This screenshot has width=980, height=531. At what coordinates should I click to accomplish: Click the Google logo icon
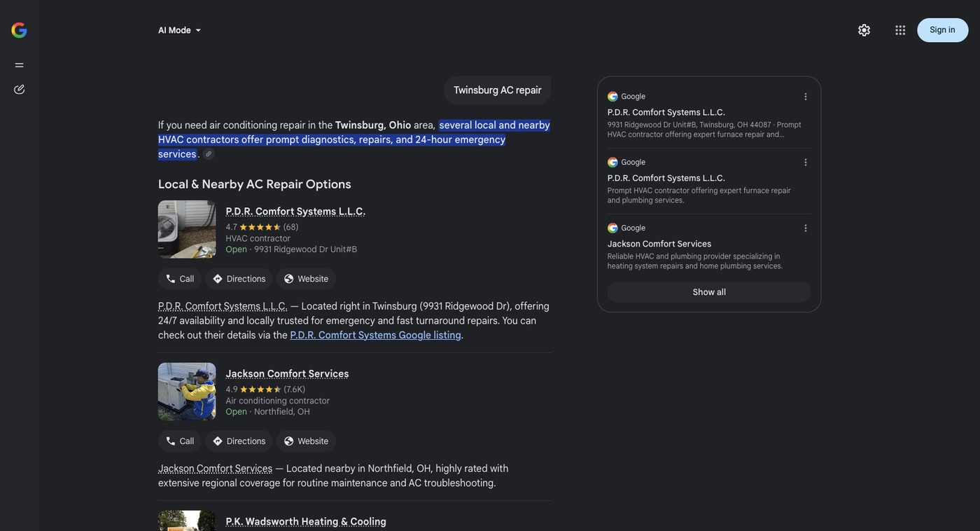pos(19,30)
